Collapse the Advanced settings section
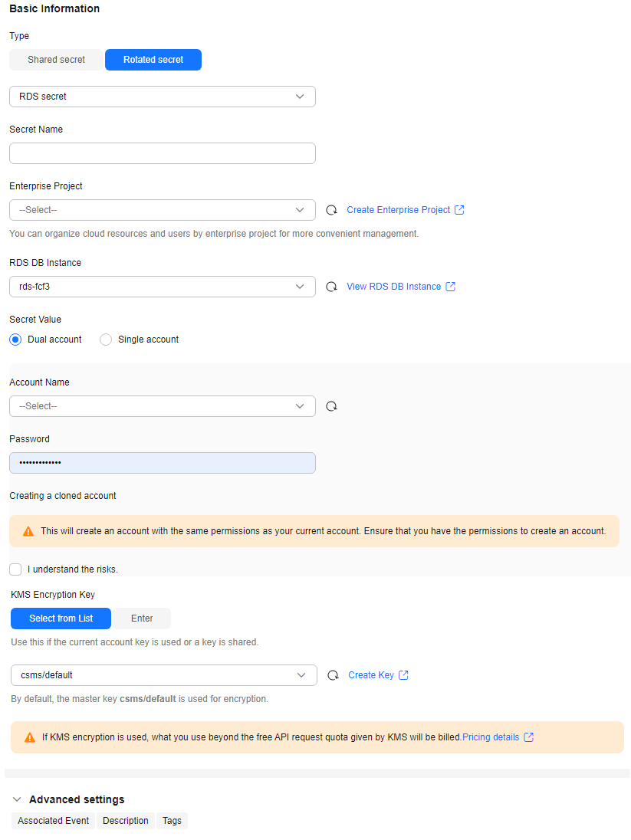Viewport: 631px width, 840px height. click(17, 799)
